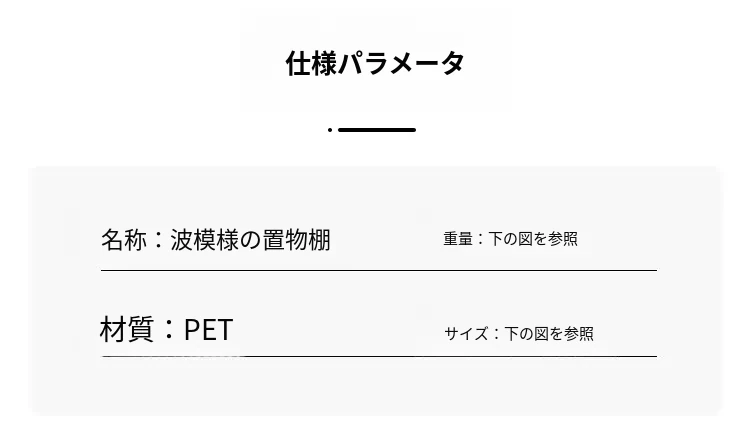Click 下の図を参照 in the 重量 row
The width and height of the screenshot is (750, 437).
click(x=533, y=239)
